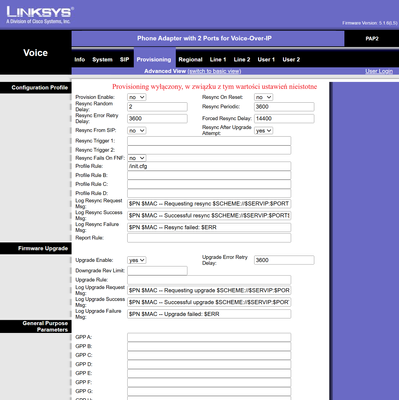This screenshot has width=399, height=400.
Task: Open the User 1 tab
Action: point(266,59)
